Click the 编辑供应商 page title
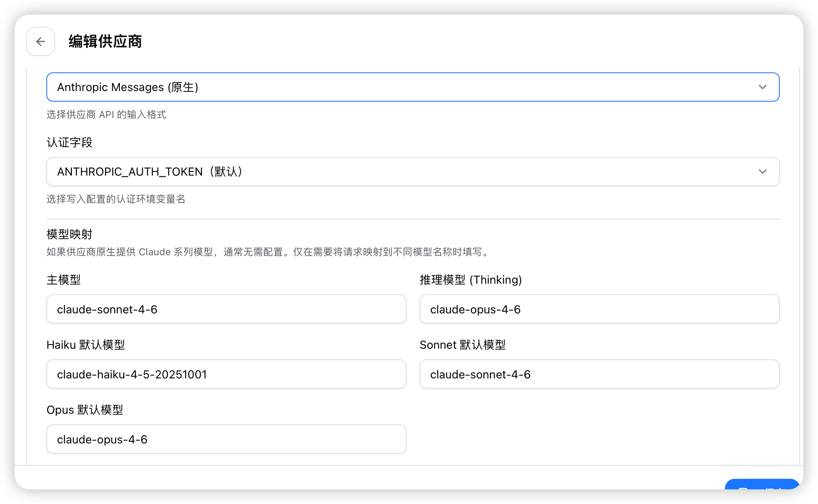Viewport: 818px width, 504px height. click(x=105, y=41)
